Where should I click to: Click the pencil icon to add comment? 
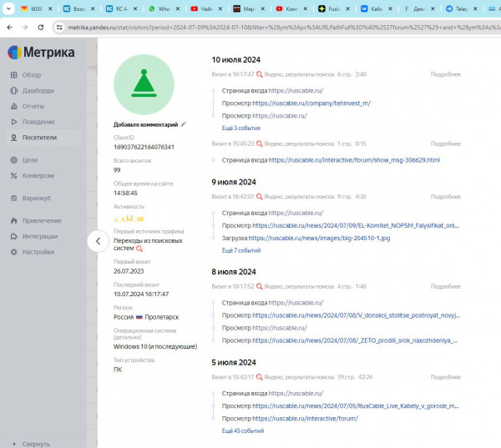pos(184,124)
